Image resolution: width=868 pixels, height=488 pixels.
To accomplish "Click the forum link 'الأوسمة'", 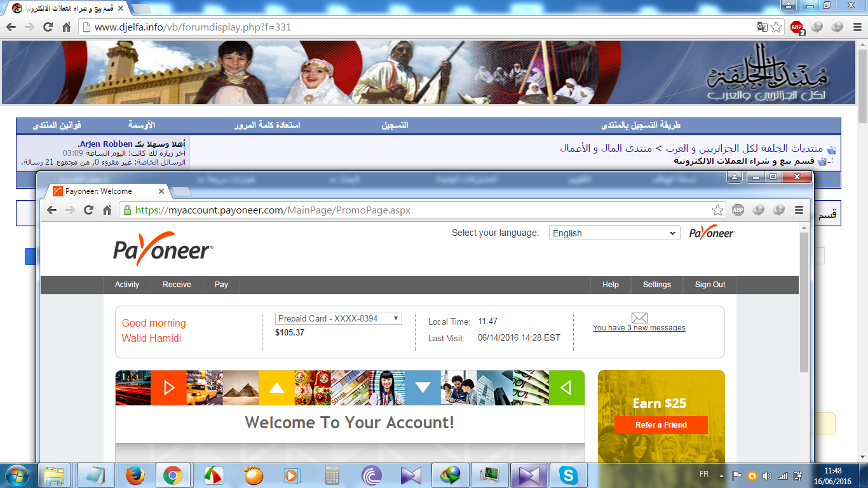I will [x=142, y=125].
